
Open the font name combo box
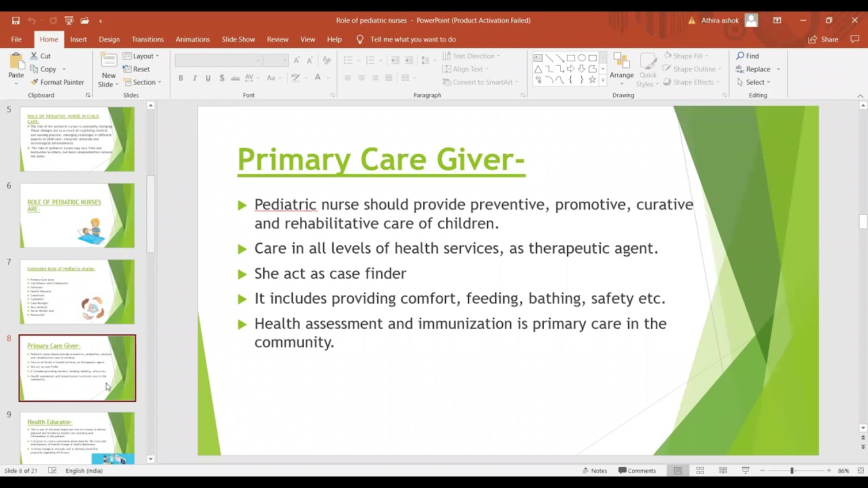coord(218,61)
